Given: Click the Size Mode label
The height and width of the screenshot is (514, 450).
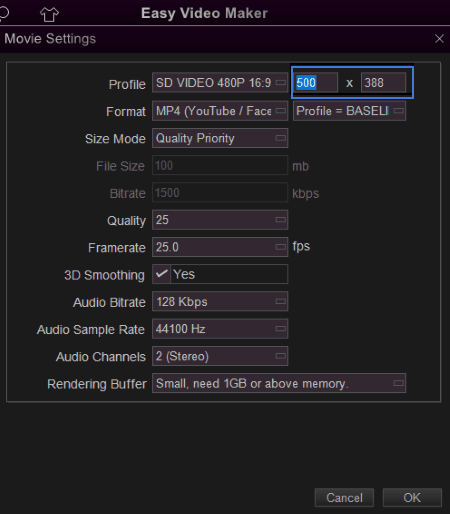Looking at the screenshot, I should (x=115, y=139).
